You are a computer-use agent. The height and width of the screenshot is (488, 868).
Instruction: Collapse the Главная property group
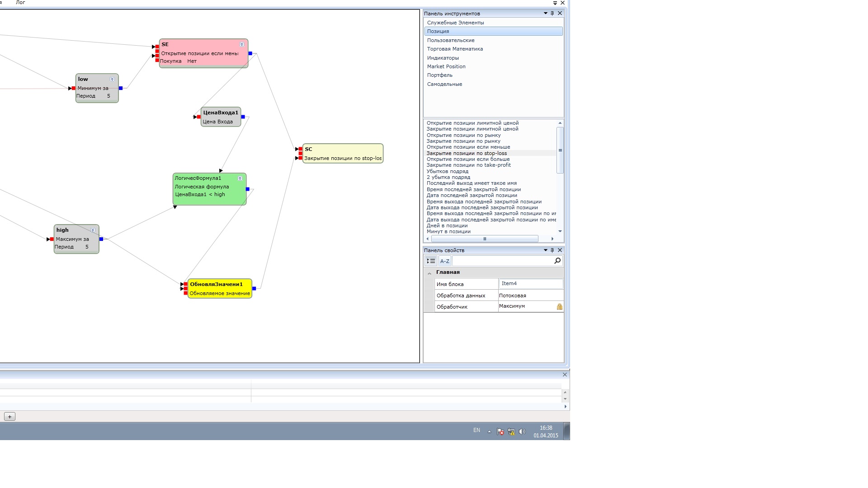point(429,273)
